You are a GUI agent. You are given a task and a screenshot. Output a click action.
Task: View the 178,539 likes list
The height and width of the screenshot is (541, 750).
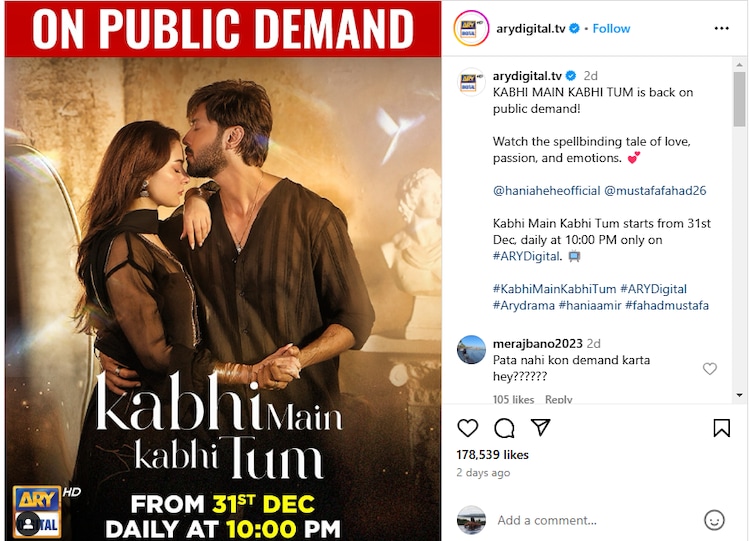pos(492,454)
